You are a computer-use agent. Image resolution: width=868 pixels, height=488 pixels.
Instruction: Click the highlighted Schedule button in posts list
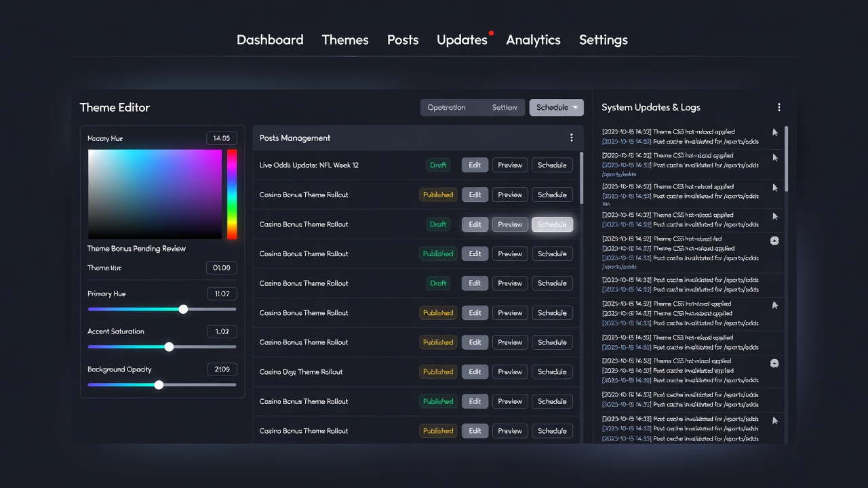(552, 224)
